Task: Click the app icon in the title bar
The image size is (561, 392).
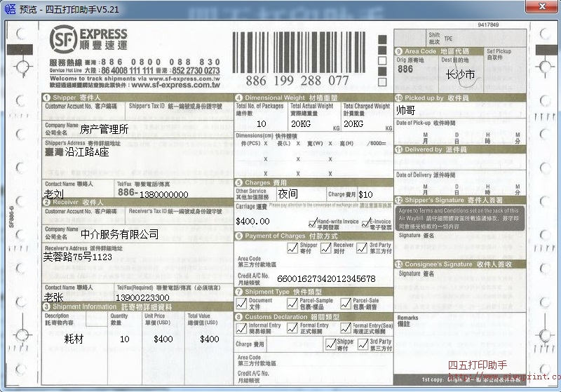Action: click(x=10, y=9)
